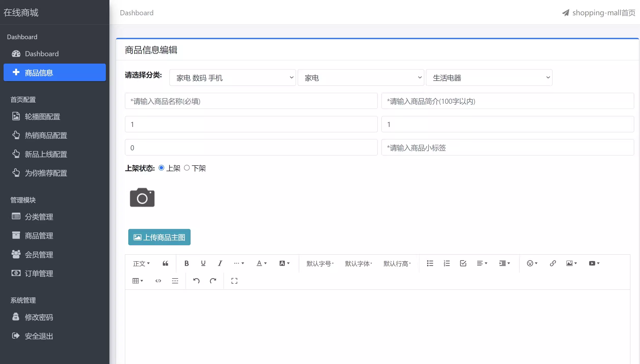Insert a horizontal divider line

175,281
